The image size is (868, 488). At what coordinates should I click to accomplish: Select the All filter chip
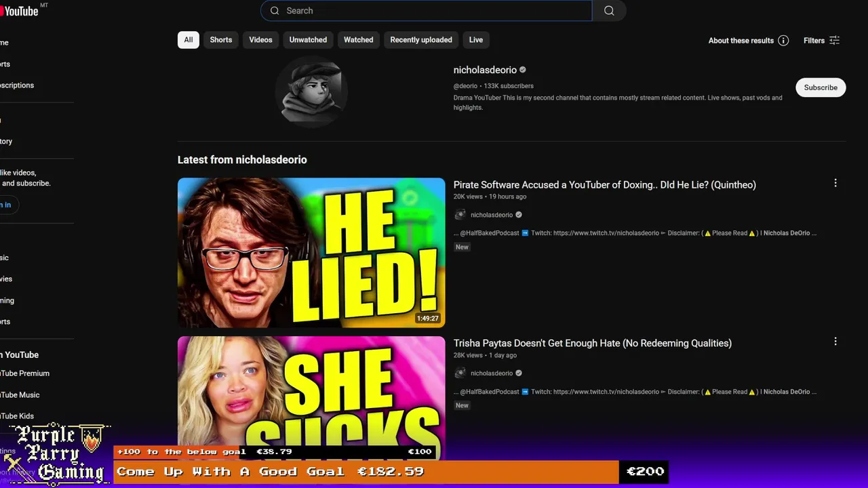(189, 40)
